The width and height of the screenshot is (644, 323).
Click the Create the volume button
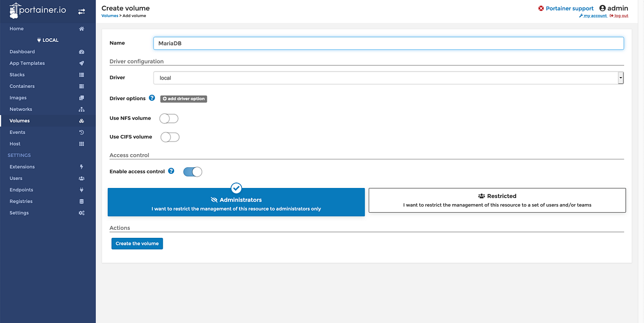(x=137, y=243)
